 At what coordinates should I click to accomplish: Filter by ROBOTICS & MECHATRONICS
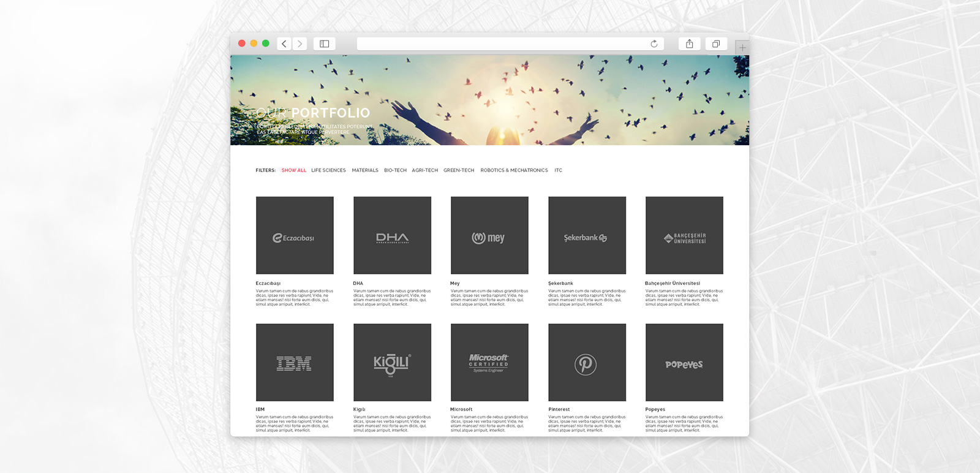514,170
